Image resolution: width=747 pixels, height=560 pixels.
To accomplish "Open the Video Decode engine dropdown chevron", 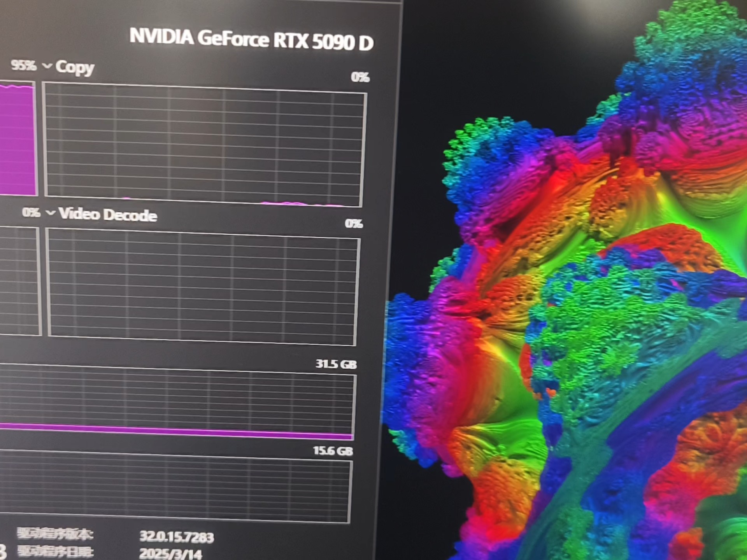I will (x=51, y=213).
